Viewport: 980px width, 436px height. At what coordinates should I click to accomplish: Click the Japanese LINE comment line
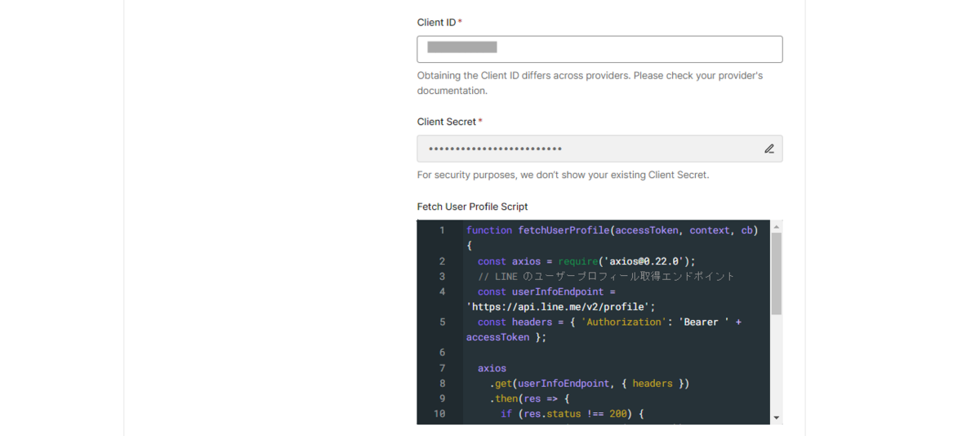click(x=606, y=276)
